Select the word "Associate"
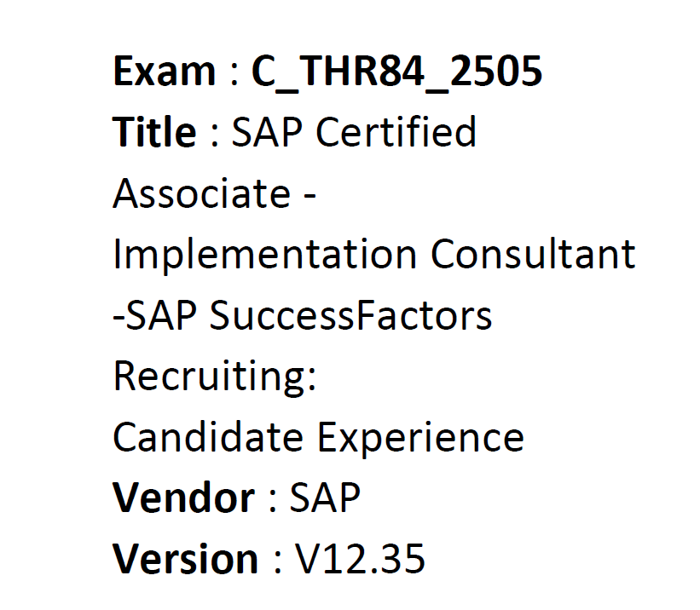700x610 pixels. (x=201, y=194)
